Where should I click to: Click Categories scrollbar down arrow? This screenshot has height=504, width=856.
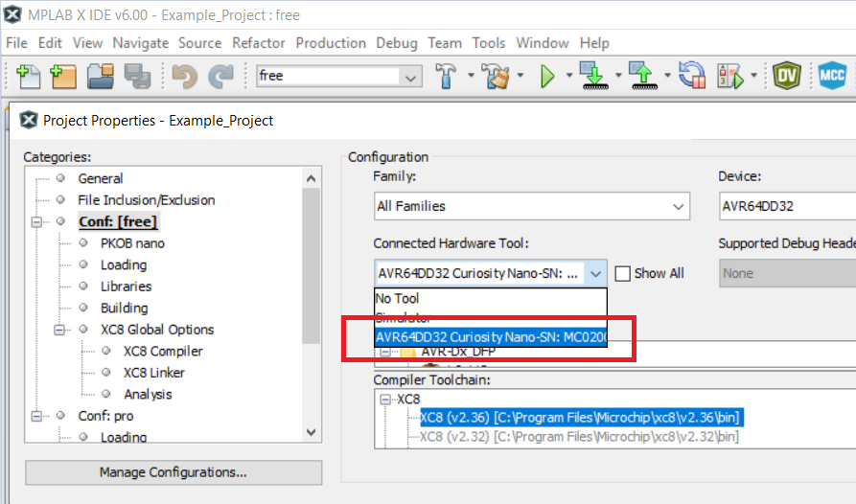[312, 432]
